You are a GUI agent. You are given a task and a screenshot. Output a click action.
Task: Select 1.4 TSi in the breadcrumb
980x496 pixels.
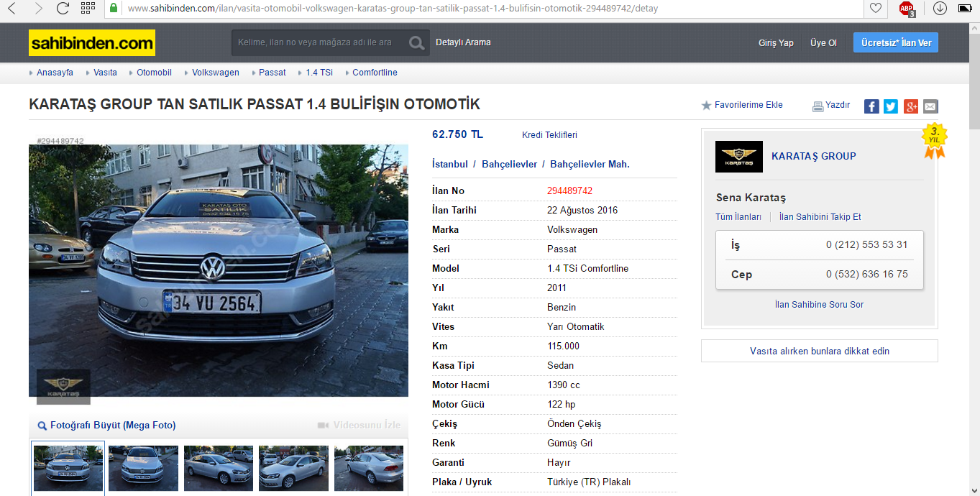click(x=319, y=73)
